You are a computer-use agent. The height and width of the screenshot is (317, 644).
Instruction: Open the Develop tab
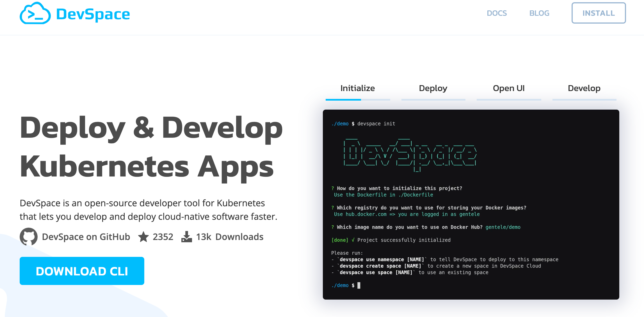tap(584, 88)
